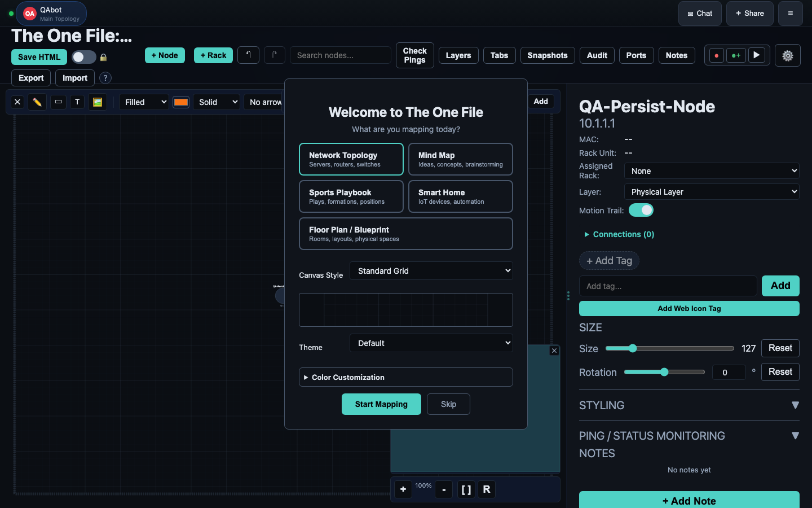812x508 pixels.
Task: Click the lock icon next to Save HTML
Action: pyautogui.click(x=103, y=57)
